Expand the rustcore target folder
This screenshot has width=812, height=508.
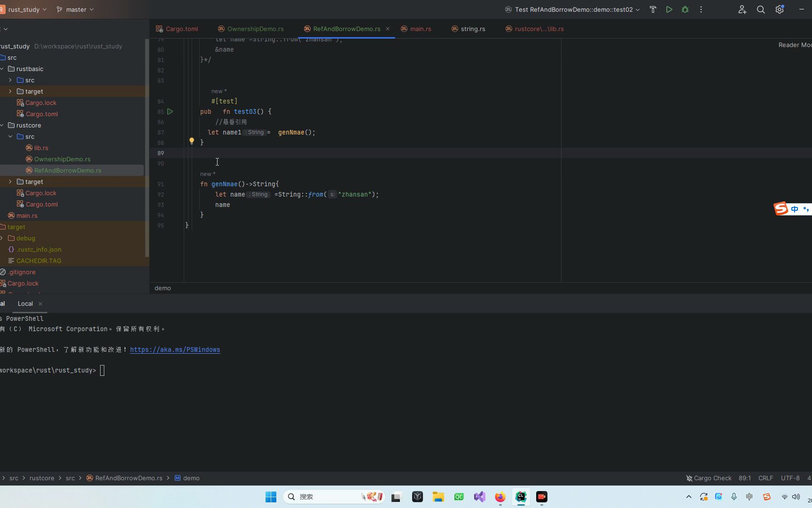pos(10,182)
